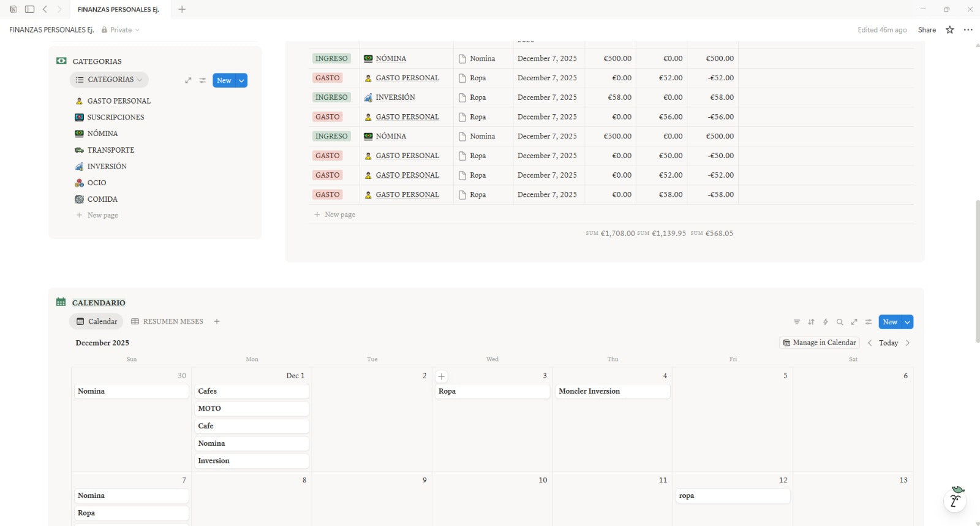Click Manage in Calendar button
Viewport: 980px width, 526px height.
pos(820,343)
